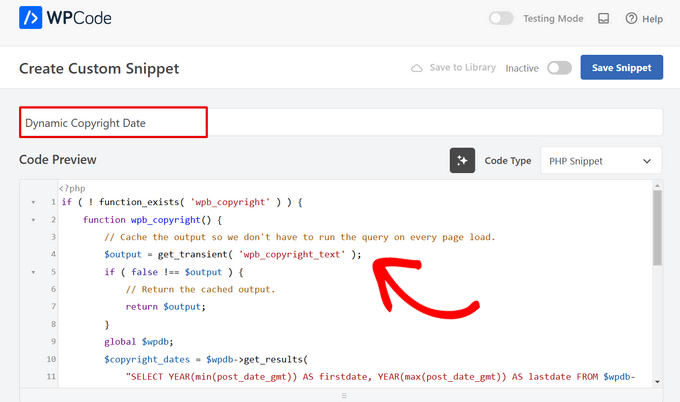Click the 'Cache the output' comment line
The width and height of the screenshot is (680, 402).
tap(300, 237)
